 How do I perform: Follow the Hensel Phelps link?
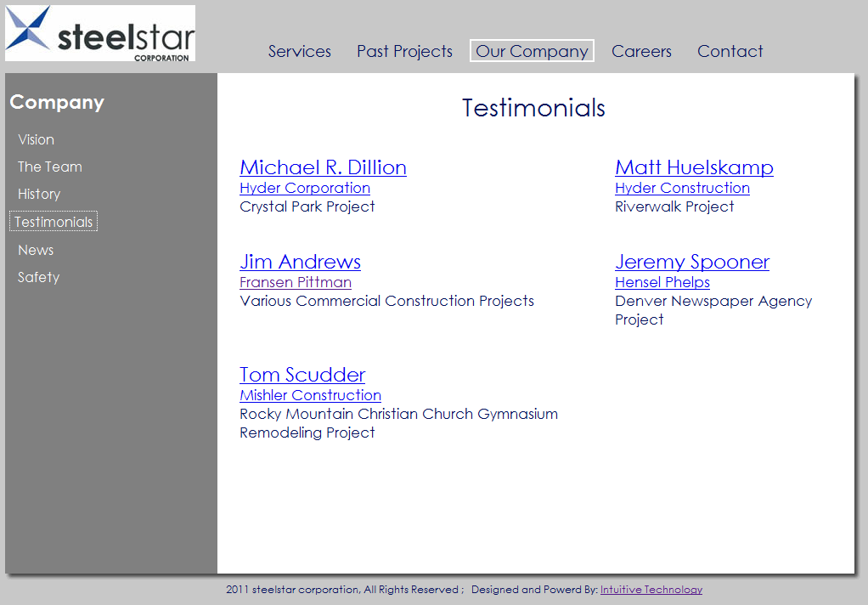662,282
